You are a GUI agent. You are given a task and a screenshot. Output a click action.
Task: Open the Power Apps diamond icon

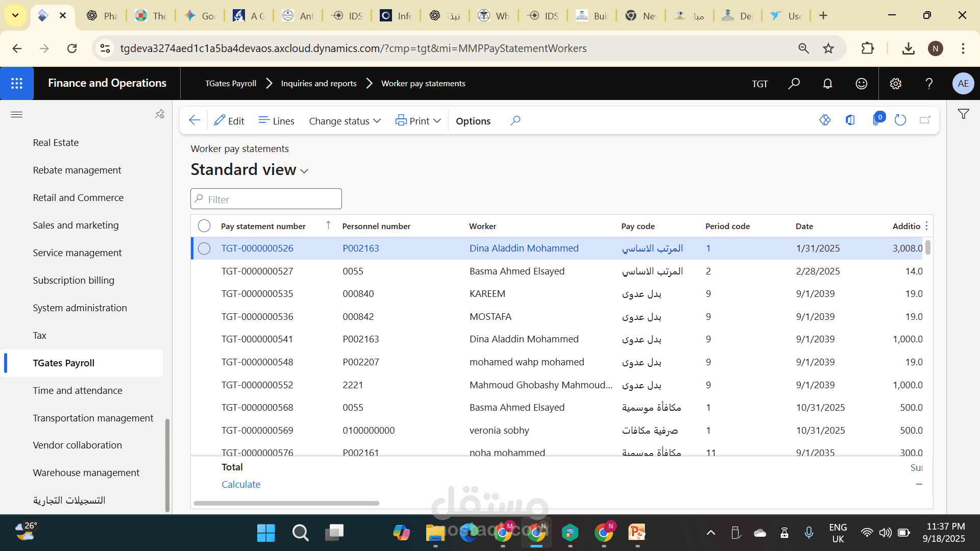click(825, 120)
